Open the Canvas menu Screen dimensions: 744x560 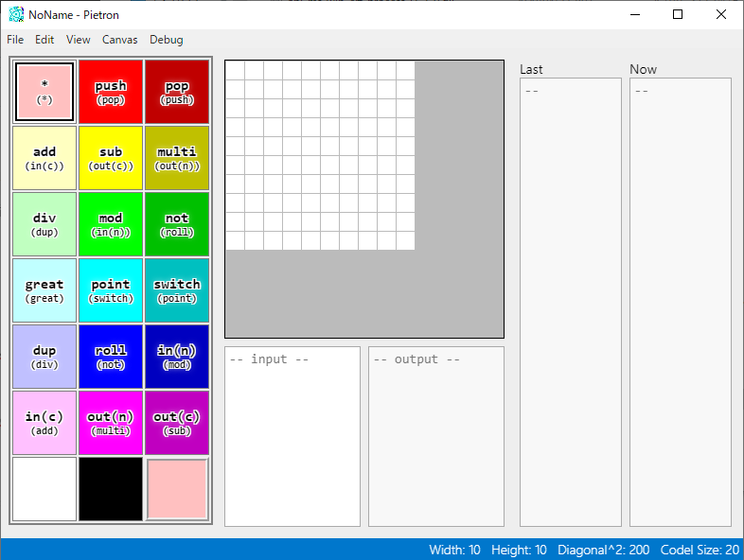(120, 40)
